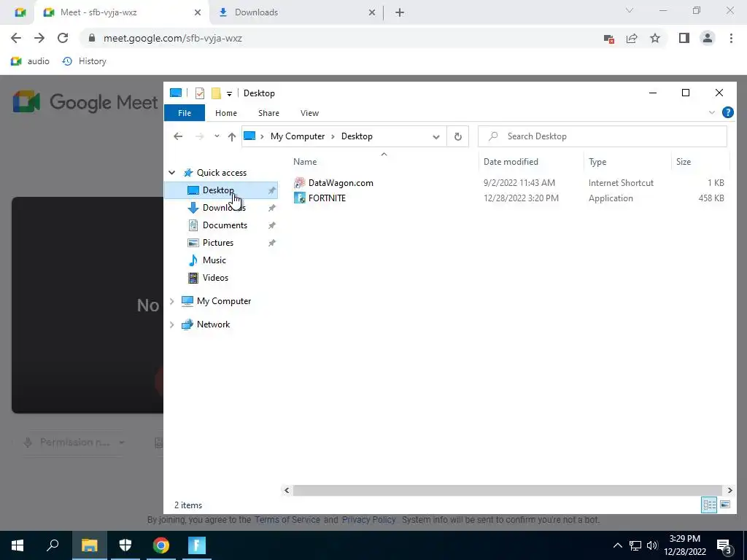Image resolution: width=747 pixels, height=560 pixels.
Task: Select My Computer in navigation pane
Action: [x=224, y=301]
